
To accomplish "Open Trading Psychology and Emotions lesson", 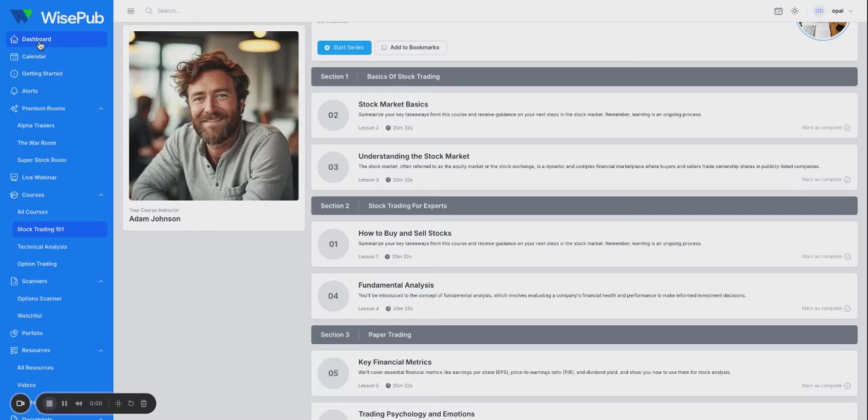I will 584,412.
